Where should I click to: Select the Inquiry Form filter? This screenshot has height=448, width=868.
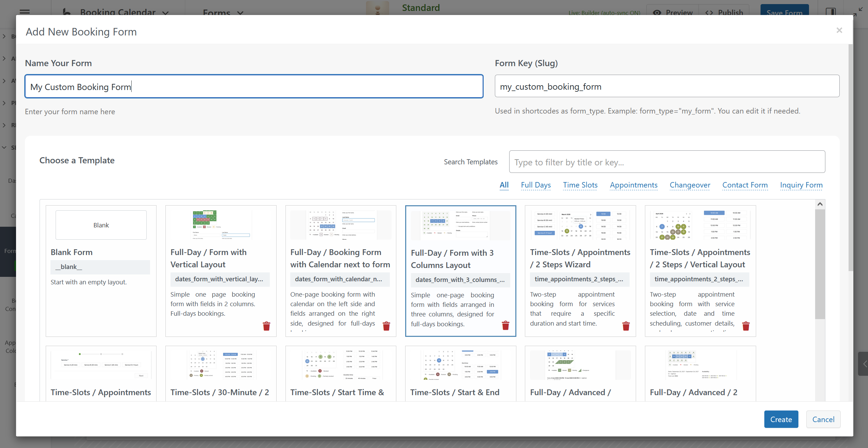801,185
